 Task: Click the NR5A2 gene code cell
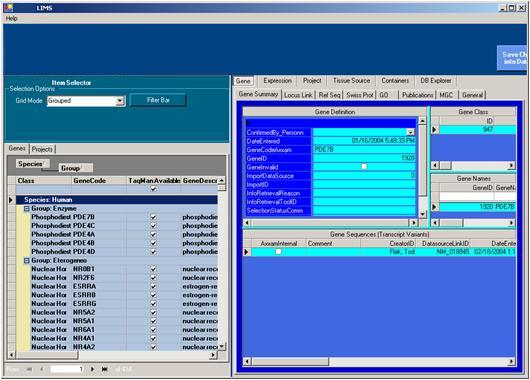pos(99,312)
